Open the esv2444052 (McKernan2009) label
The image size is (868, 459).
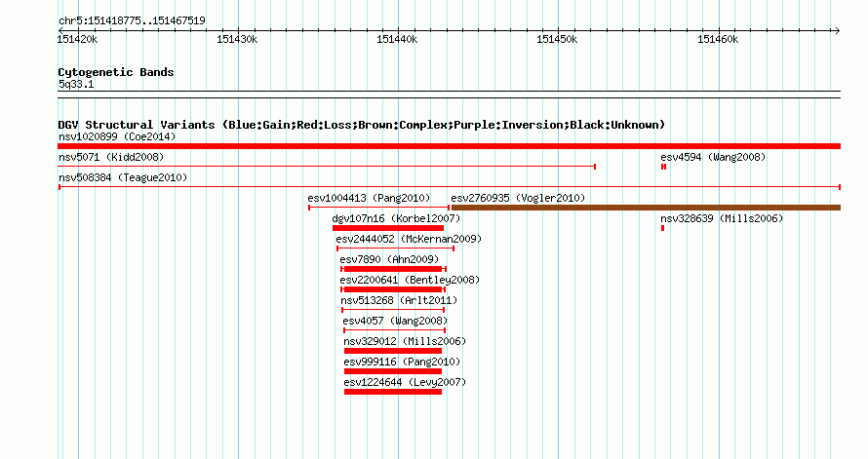point(409,239)
